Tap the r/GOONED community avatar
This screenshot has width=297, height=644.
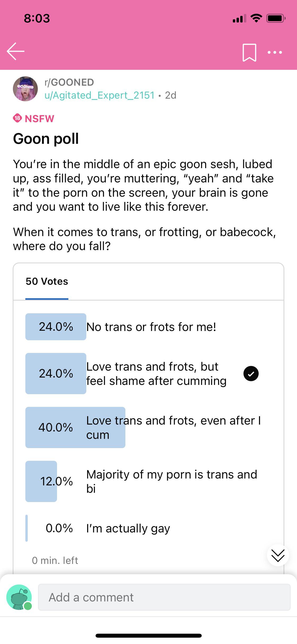(x=26, y=88)
